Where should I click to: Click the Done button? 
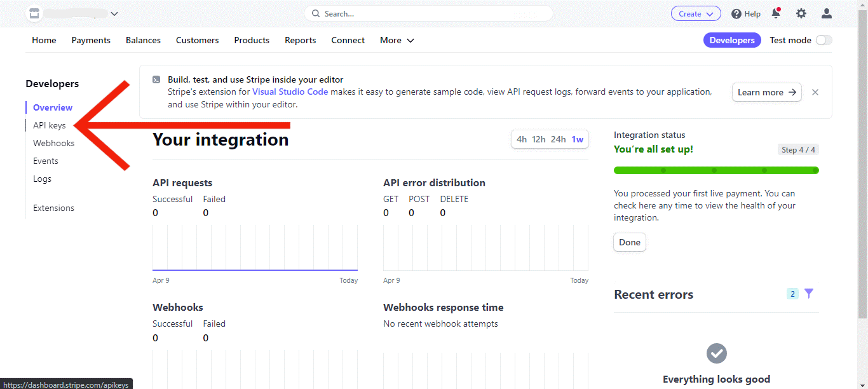coord(630,242)
